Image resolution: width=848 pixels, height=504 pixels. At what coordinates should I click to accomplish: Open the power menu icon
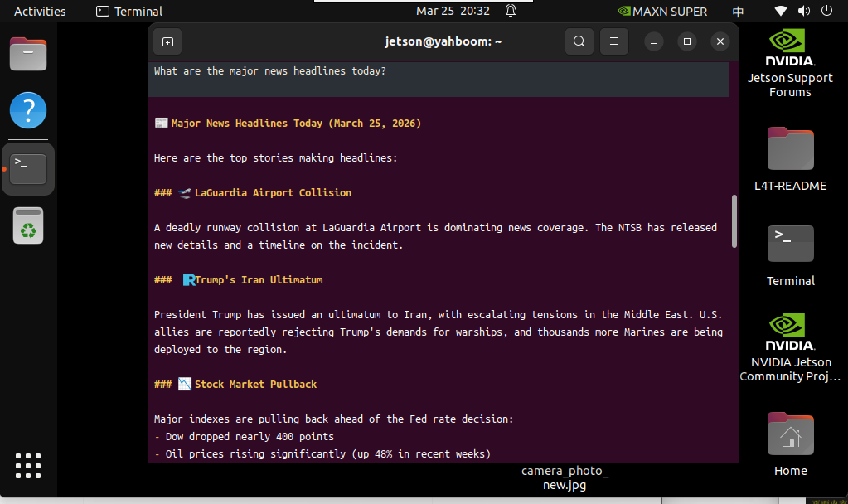[x=826, y=11]
